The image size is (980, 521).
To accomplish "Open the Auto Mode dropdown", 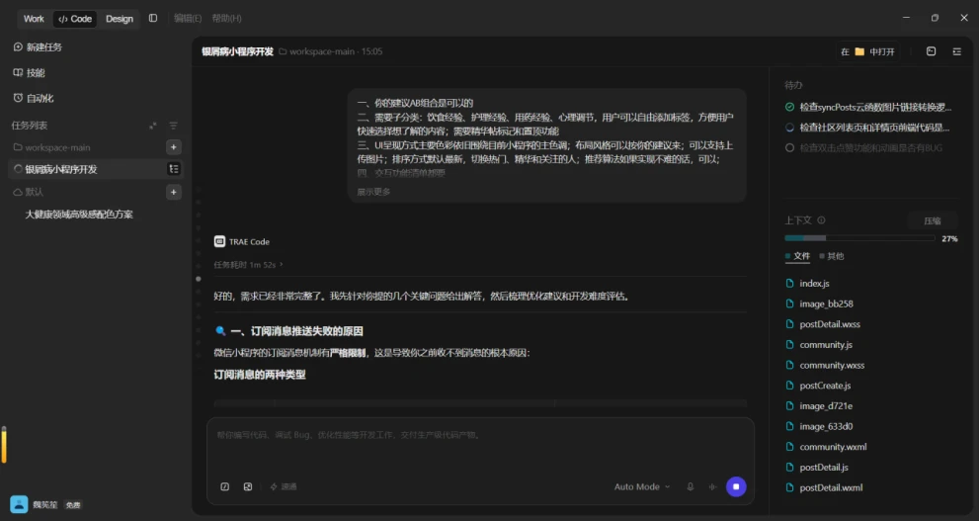I will pos(642,486).
